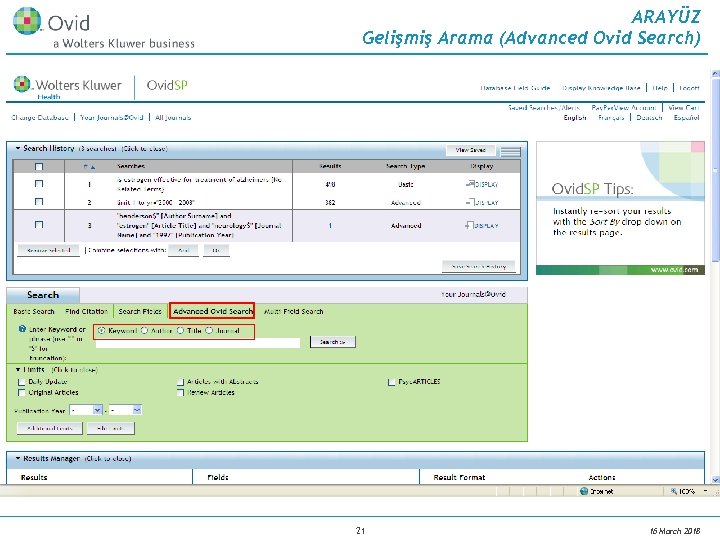720x540 pixels.
Task: Click the OvidSP logo in the page header
Action: point(167,85)
